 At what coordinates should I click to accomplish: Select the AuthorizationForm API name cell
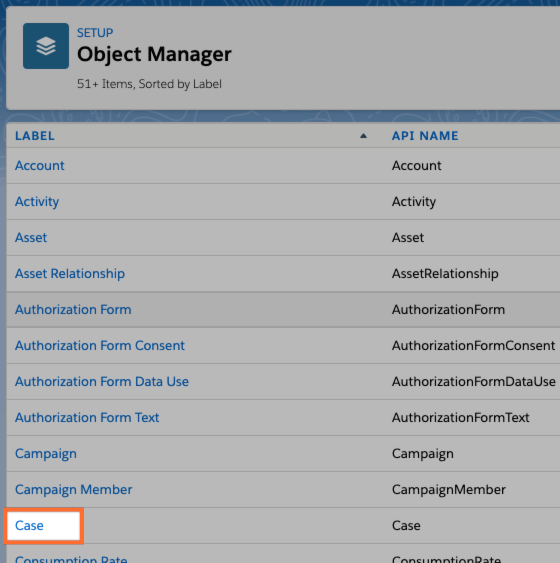(x=448, y=310)
